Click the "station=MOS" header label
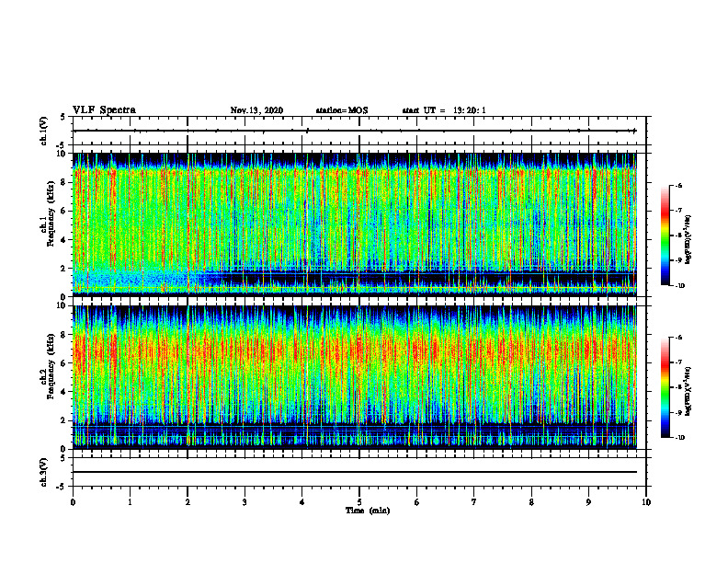The height and width of the screenshot is (563, 728). 342,110
